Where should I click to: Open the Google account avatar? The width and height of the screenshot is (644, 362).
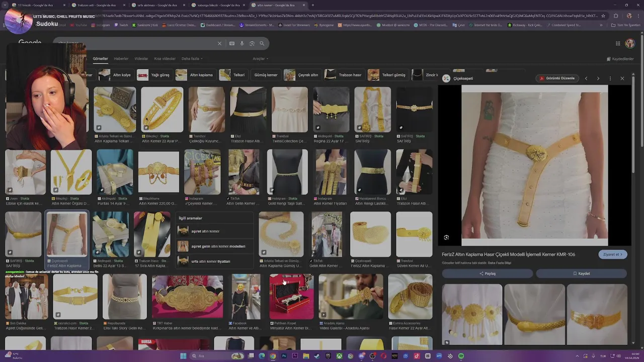click(x=630, y=44)
